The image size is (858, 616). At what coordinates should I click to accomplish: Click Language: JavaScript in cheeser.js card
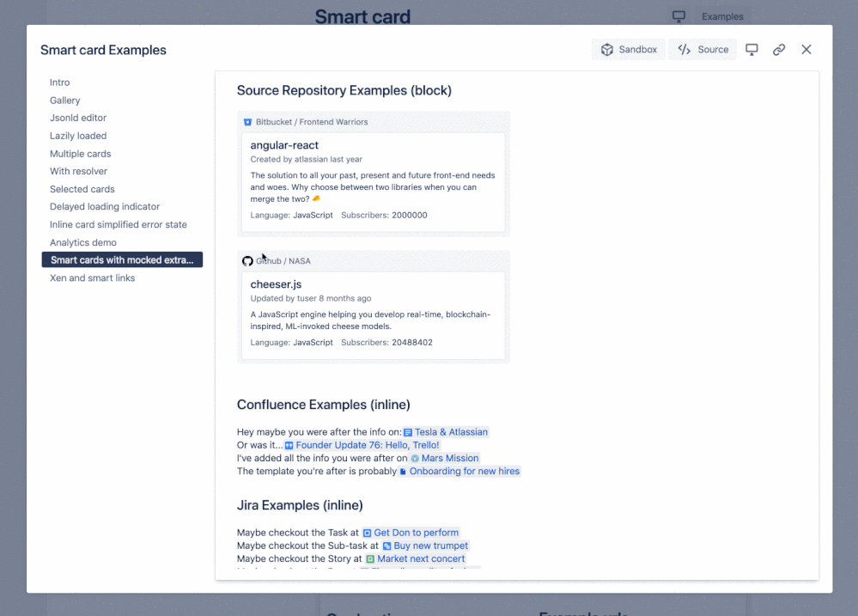pyautogui.click(x=292, y=342)
